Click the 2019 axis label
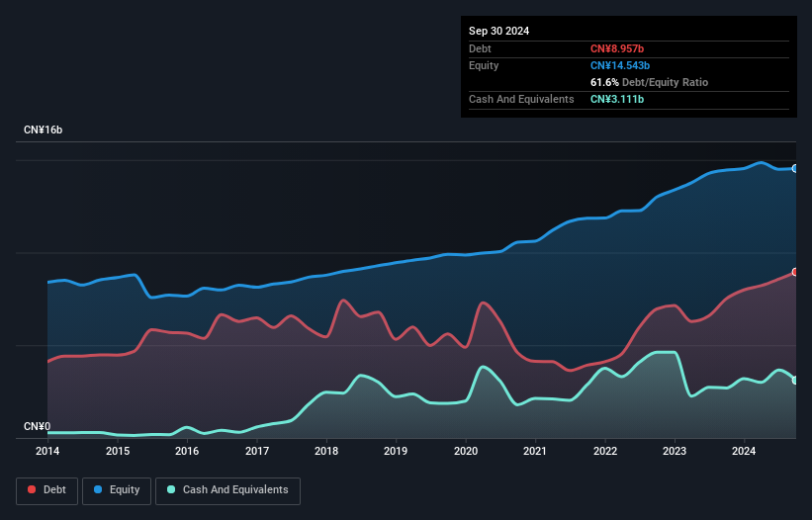812x520 pixels. pos(396,451)
